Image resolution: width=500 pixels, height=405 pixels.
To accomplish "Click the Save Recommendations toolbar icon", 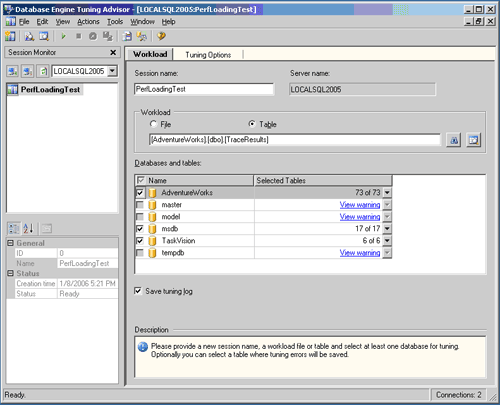I will click(127, 36).
